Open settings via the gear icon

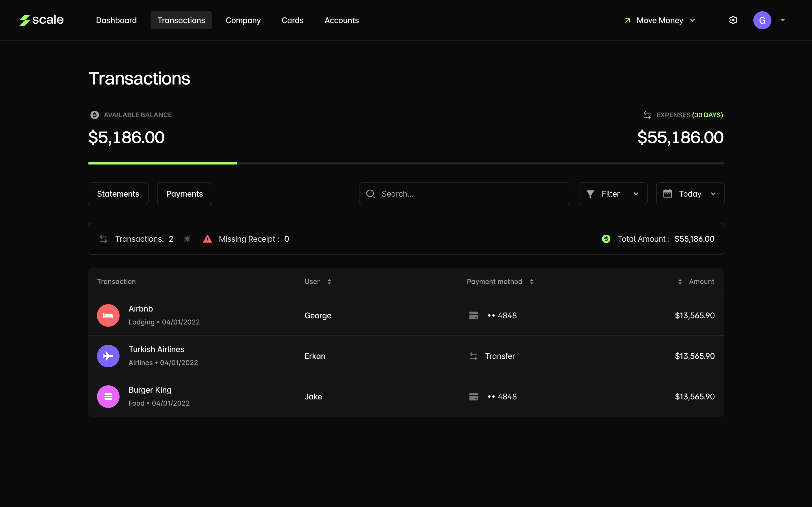click(x=733, y=20)
